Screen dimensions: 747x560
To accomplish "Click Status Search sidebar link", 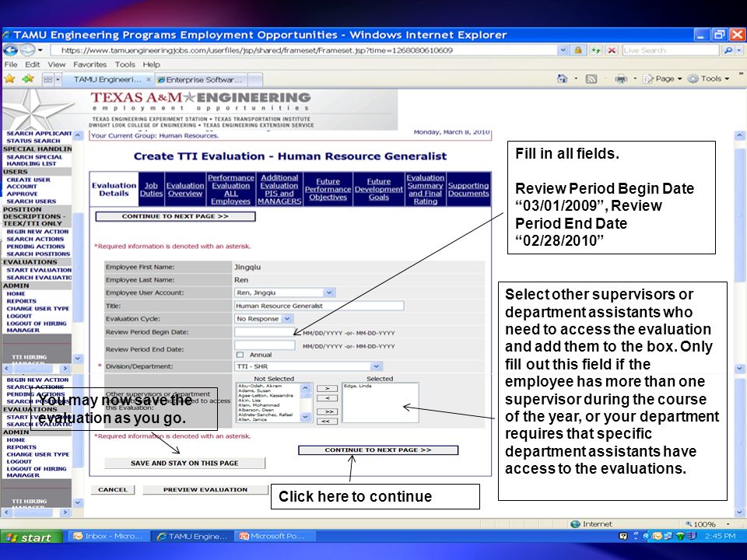I will 33,141.
